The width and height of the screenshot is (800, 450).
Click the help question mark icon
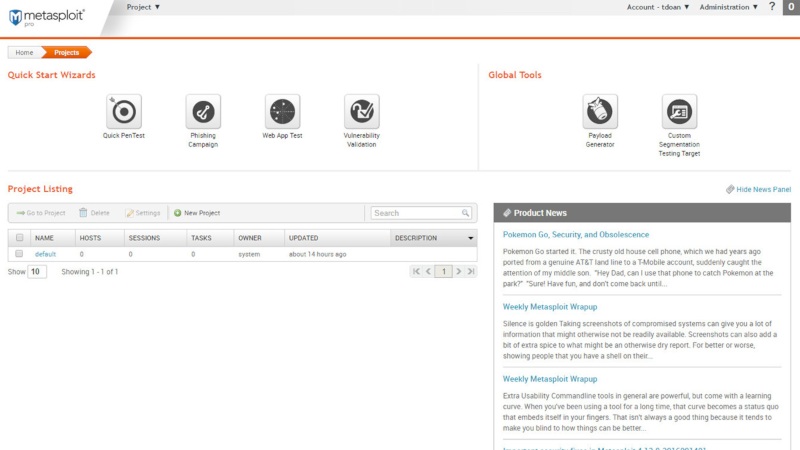point(772,7)
